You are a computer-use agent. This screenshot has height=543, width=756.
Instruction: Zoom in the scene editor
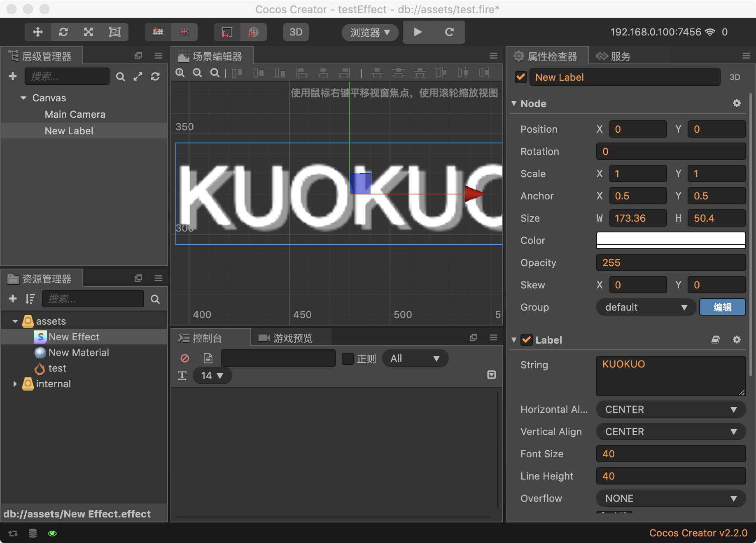pos(180,73)
